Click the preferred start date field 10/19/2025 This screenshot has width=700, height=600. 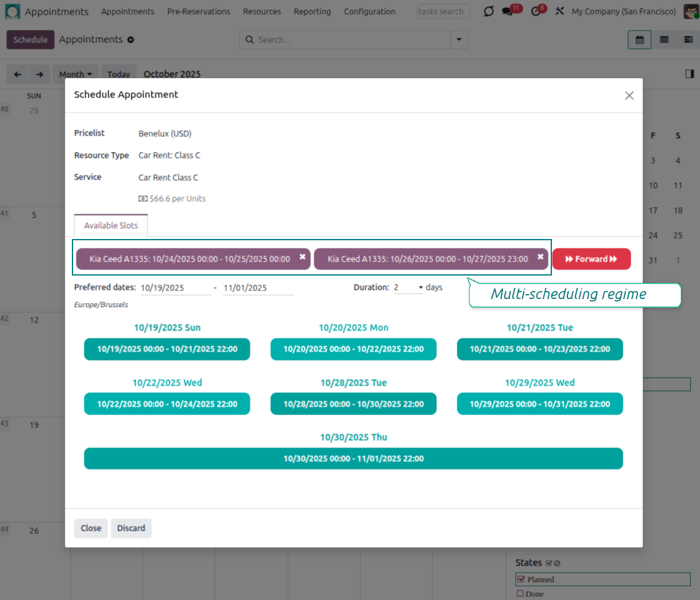tap(175, 288)
